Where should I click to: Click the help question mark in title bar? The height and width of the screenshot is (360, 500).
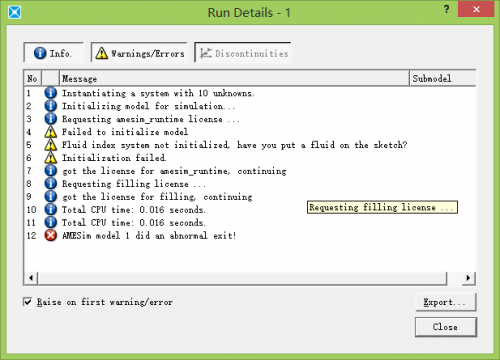click(446, 9)
